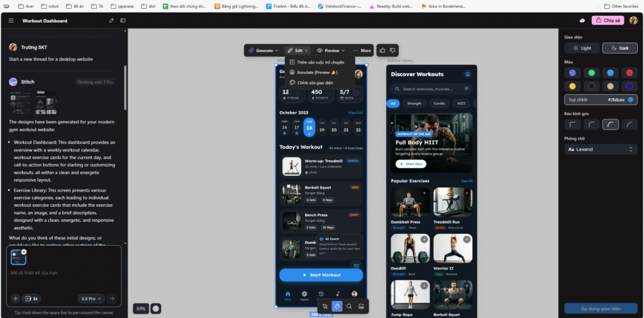
Task: Expand the Generate dropdown
Action: [x=263, y=50]
